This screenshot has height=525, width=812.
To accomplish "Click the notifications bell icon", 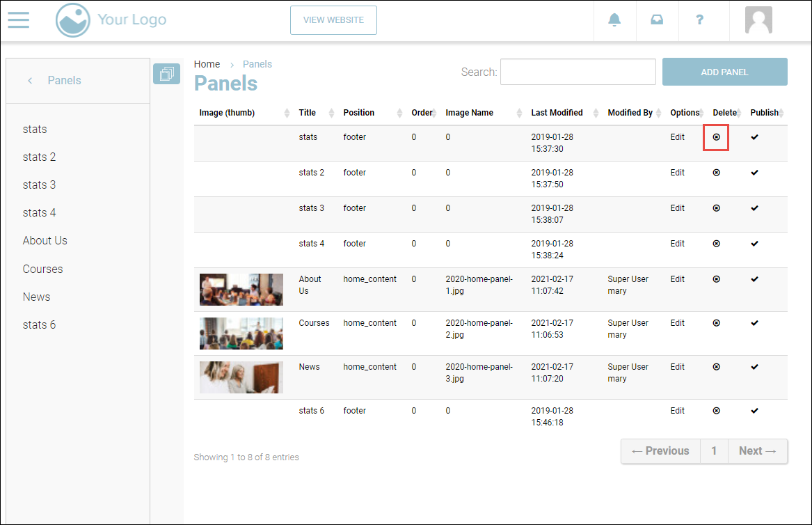I will click(614, 20).
